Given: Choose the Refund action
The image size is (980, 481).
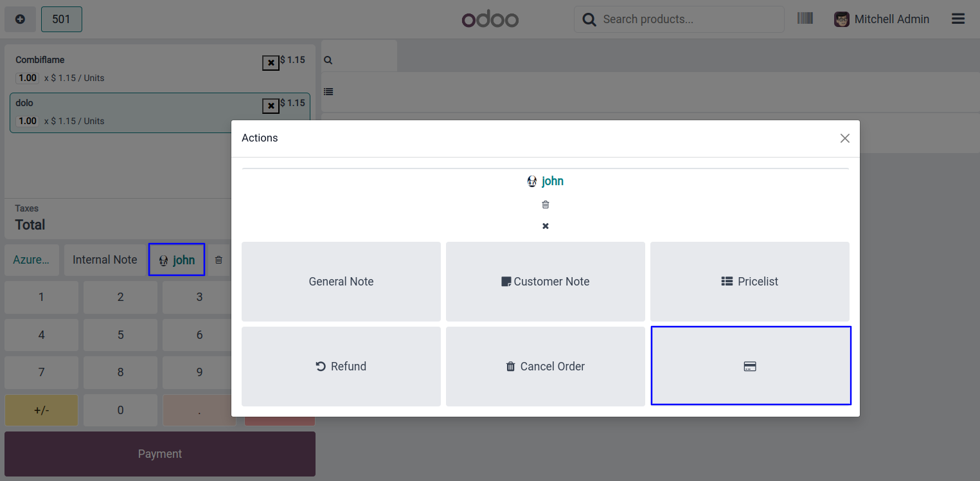Looking at the screenshot, I should [341, 367].
